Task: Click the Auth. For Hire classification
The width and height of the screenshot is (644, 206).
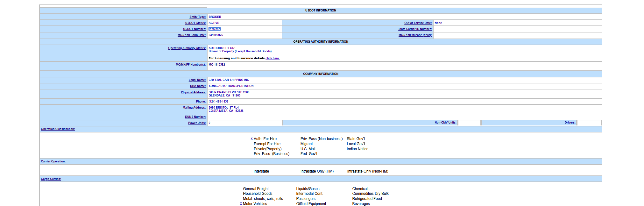Action: point(265,139)
